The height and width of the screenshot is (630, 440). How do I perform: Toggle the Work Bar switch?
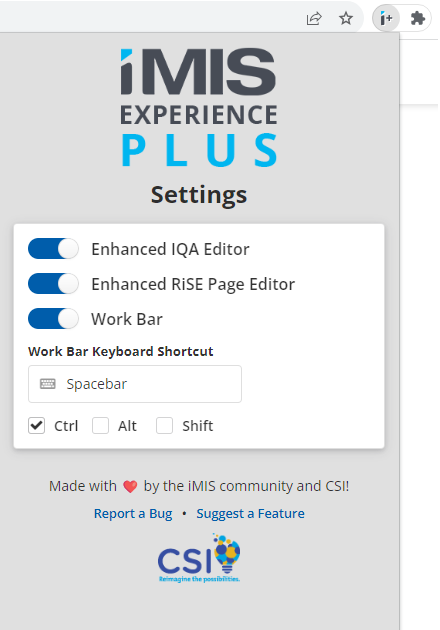point(53,319)
